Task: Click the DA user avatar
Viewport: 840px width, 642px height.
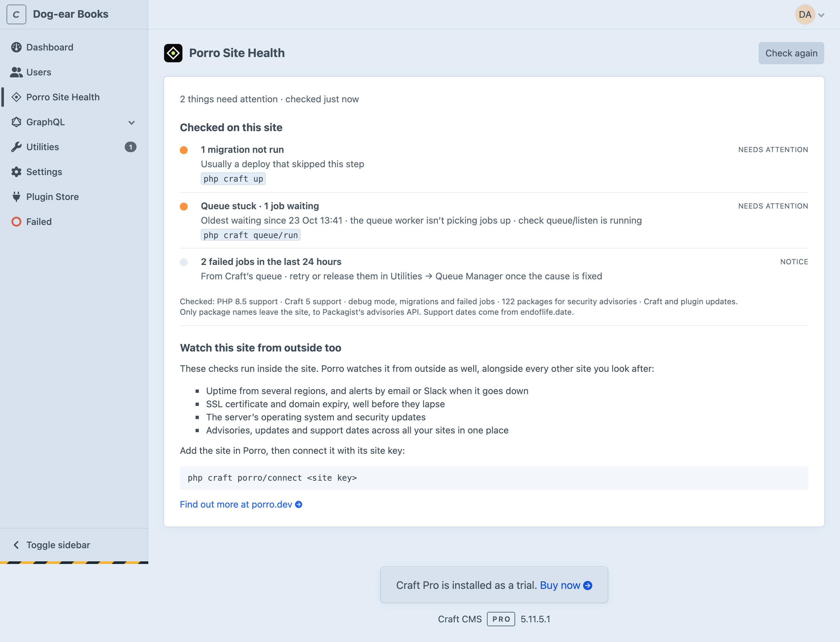Action: [x=805, y=14]
